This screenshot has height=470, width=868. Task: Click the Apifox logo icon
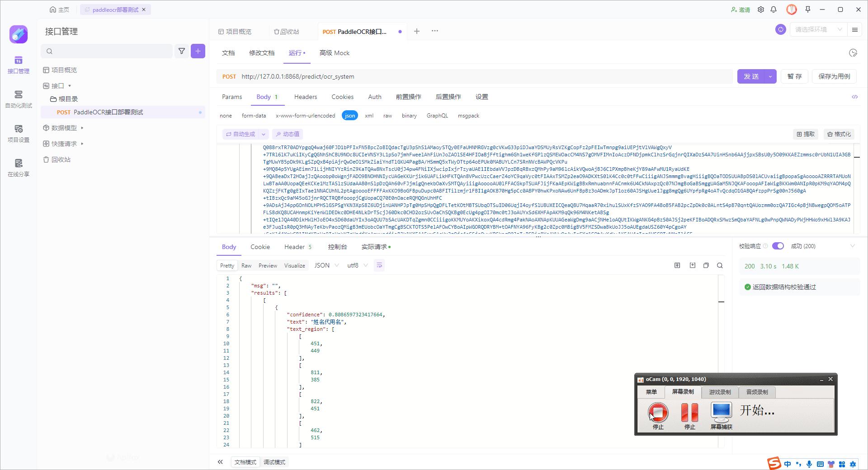[19, 34]
